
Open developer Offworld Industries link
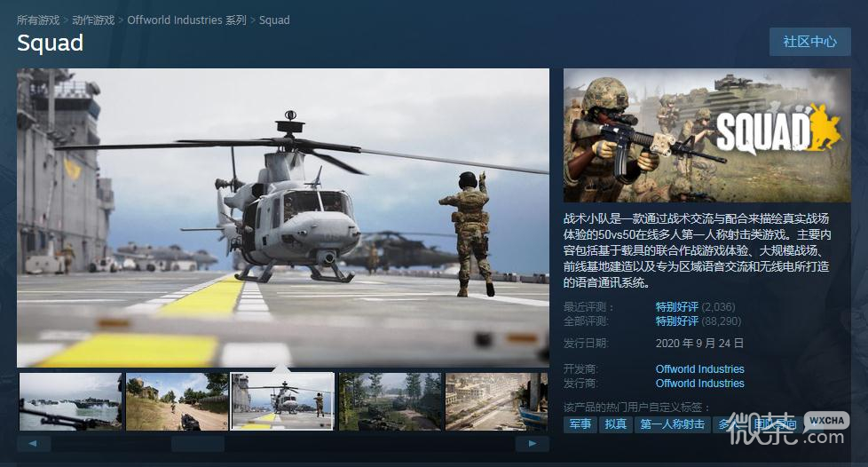tap(699, 369)
